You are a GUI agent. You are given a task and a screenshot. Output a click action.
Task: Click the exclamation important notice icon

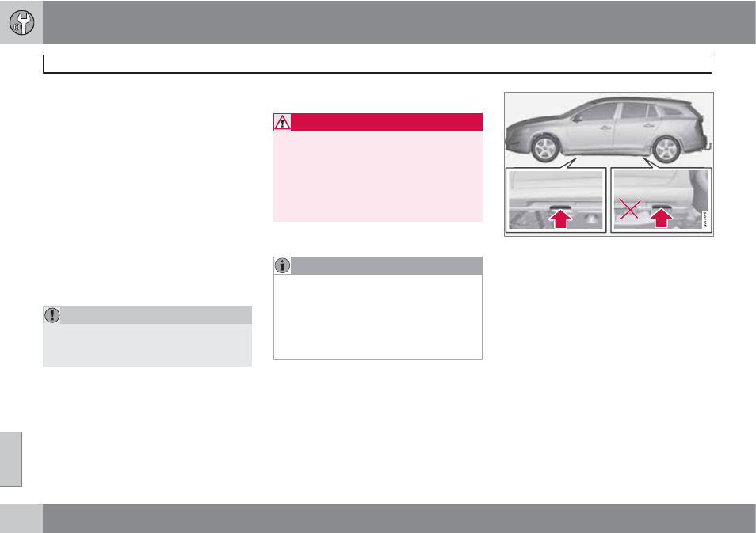pos(52,315)
